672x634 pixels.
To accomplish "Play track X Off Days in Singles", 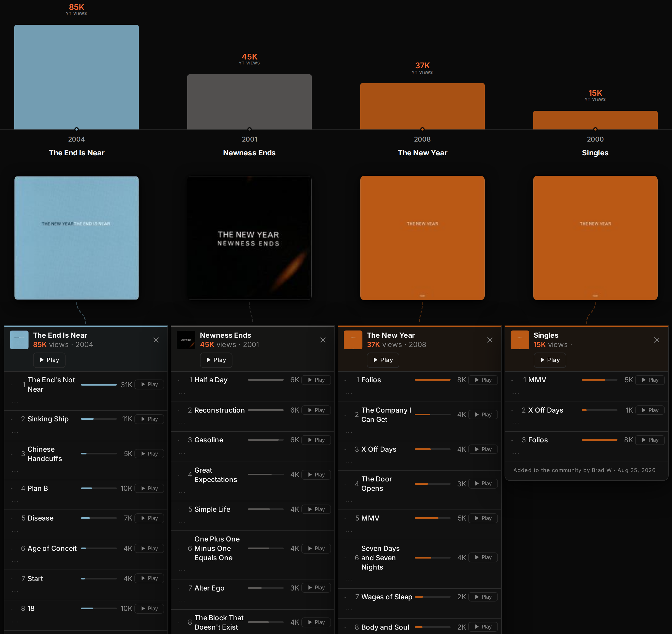I will coord(650,410).
